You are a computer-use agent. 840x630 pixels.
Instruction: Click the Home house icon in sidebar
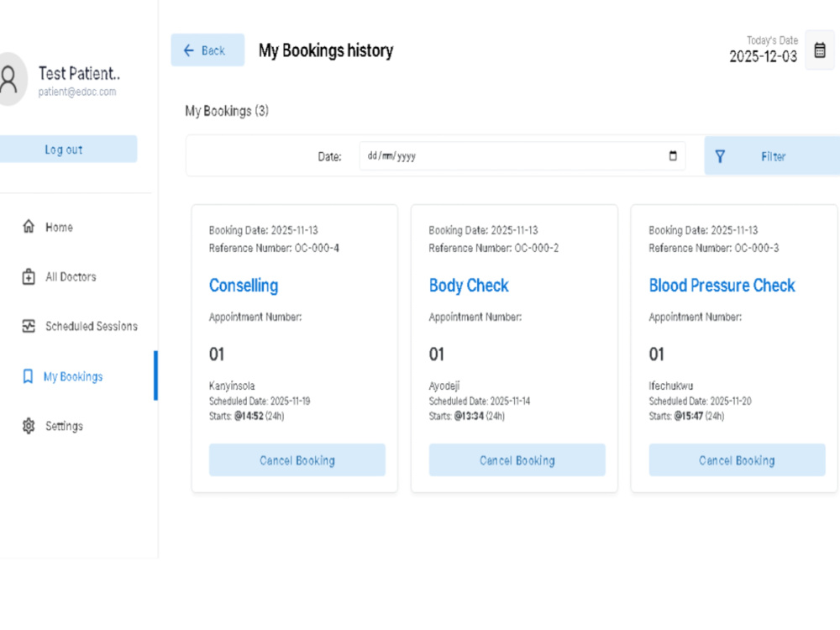tap(29, 227)
